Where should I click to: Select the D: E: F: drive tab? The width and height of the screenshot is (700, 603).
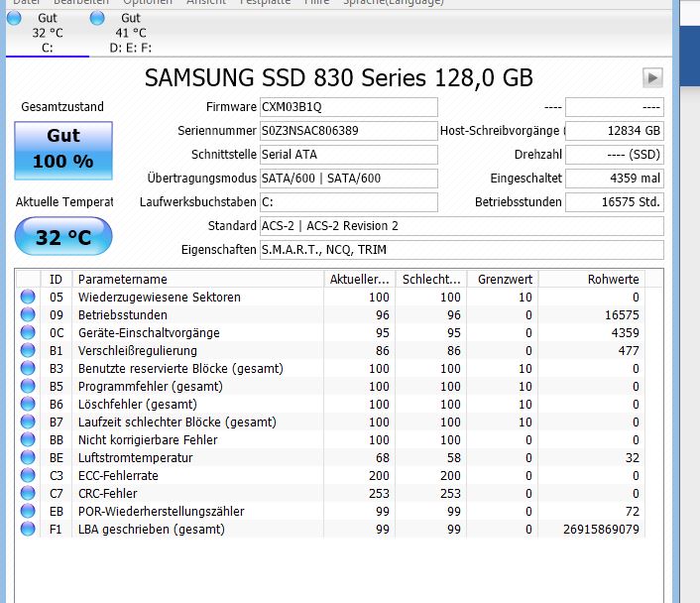[x=130, y=33]
